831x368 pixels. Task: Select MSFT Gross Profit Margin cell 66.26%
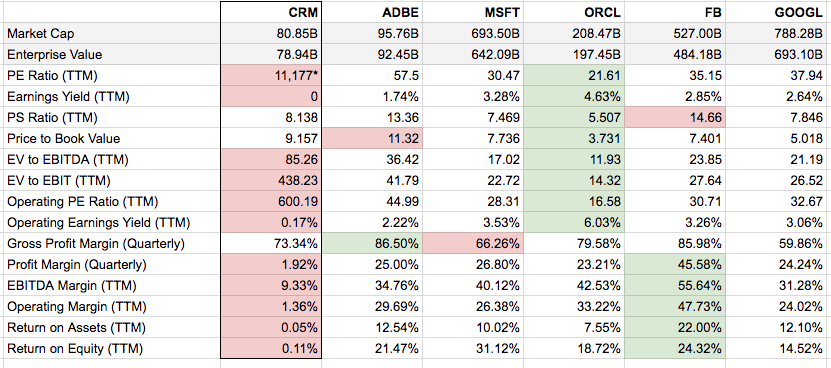(x=473, y=243)
